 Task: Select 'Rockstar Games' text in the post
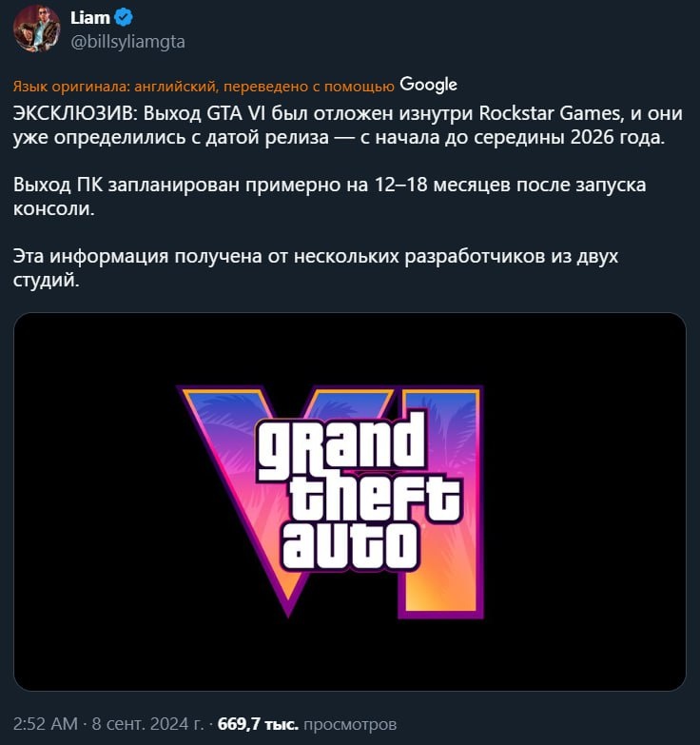[550, 113]
